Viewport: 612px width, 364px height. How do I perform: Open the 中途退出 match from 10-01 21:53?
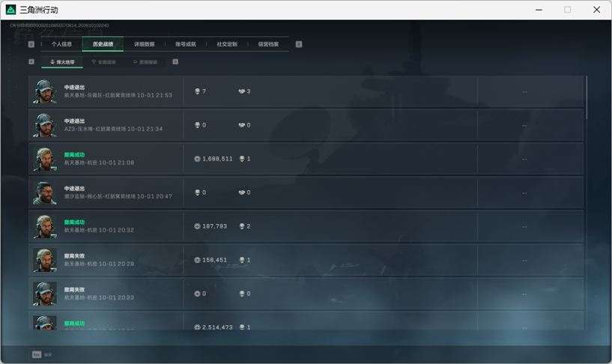306,91
